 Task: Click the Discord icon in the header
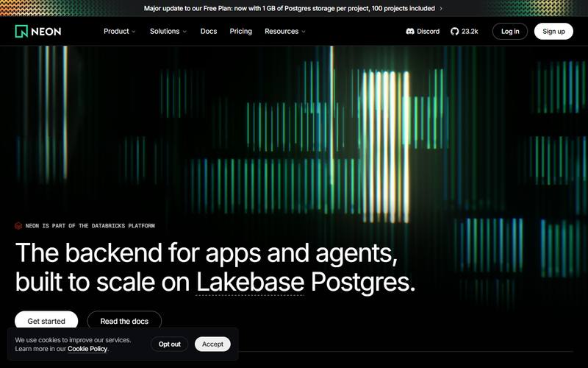[x=410, y=32]
